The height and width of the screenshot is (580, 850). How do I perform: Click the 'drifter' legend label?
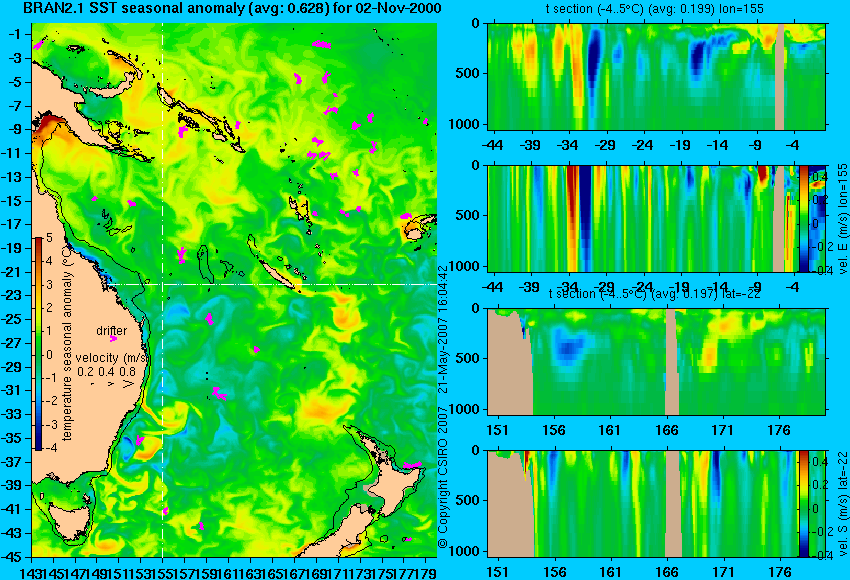pyautogui.click(x=112, y=330)
